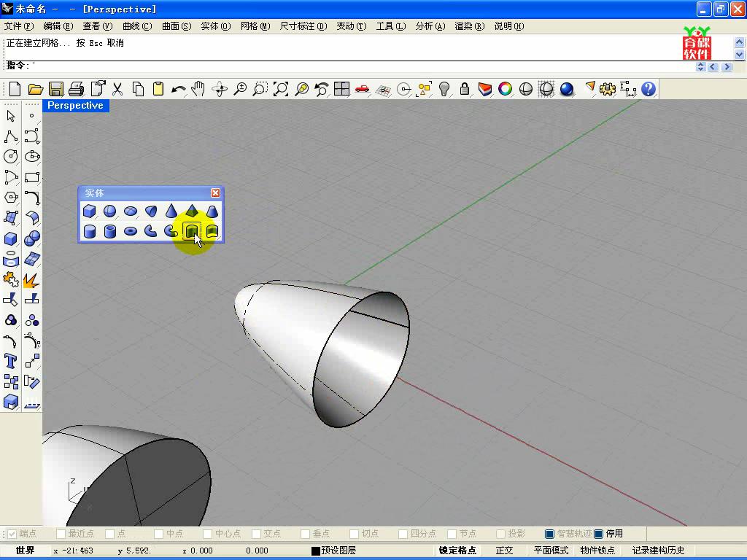Select the Pyramid tool in the 实体 palette
This screenshot has height=560, width=747.
(192, 211)
